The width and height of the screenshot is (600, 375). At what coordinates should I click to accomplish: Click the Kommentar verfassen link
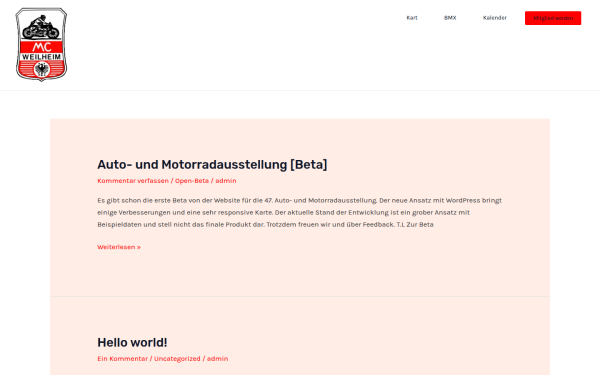(133, 181)
